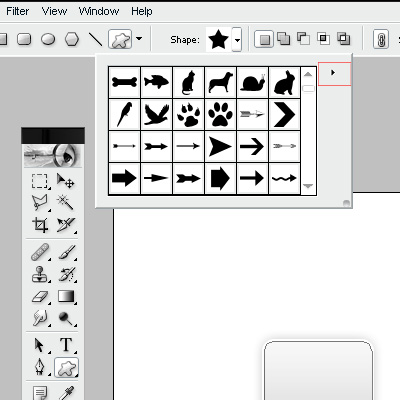Grab the shape picker resize grip

click(346, 203)
